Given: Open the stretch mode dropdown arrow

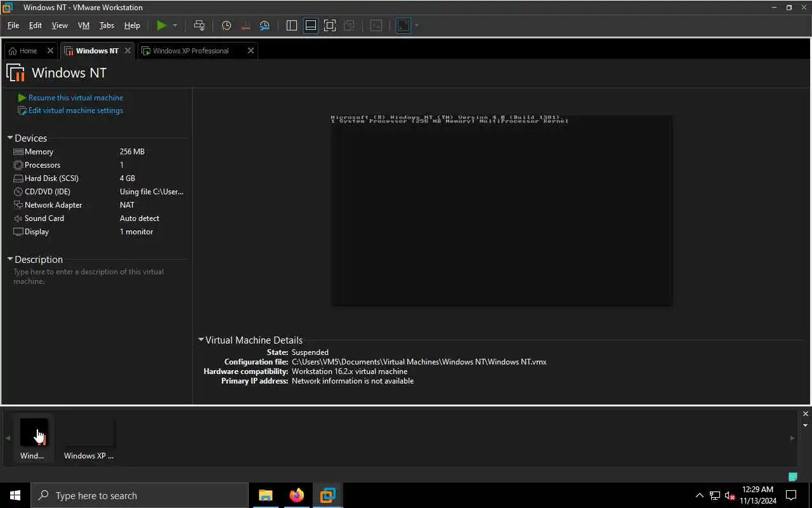Looking at the screenshot, I should 417,25.
